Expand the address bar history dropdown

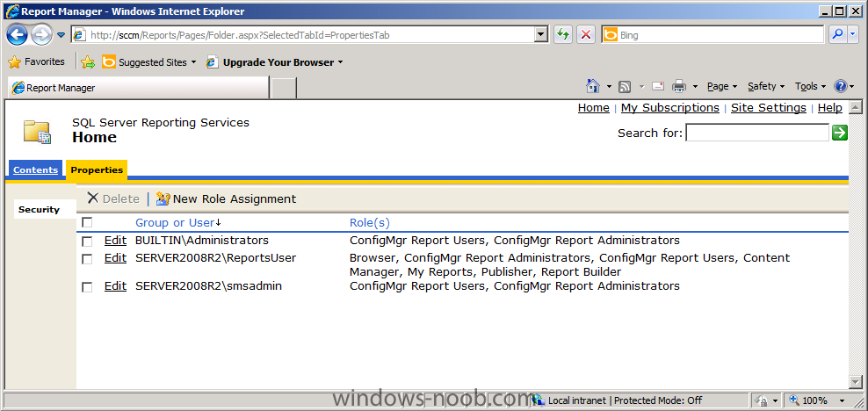541,35
